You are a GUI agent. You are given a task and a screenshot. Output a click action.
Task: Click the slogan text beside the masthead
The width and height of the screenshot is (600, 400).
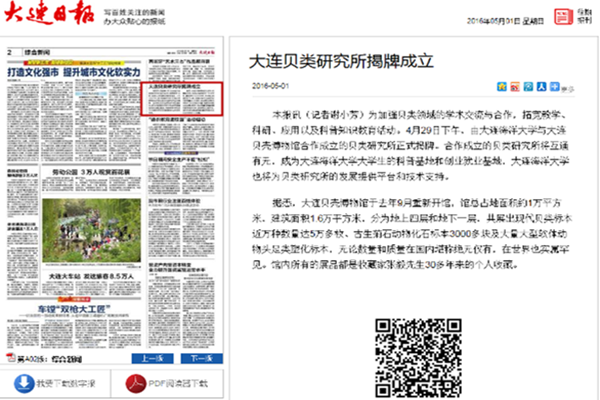[134, 17]
